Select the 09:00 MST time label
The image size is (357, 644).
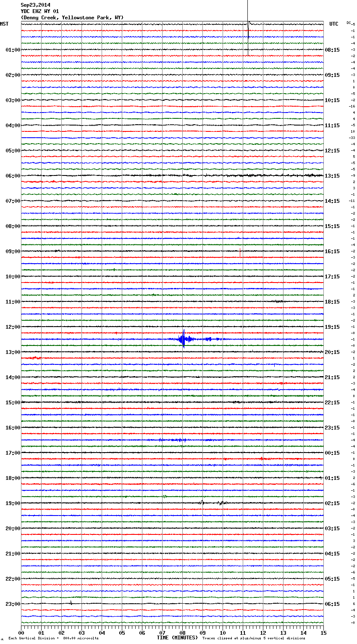(x=13, y=251)
